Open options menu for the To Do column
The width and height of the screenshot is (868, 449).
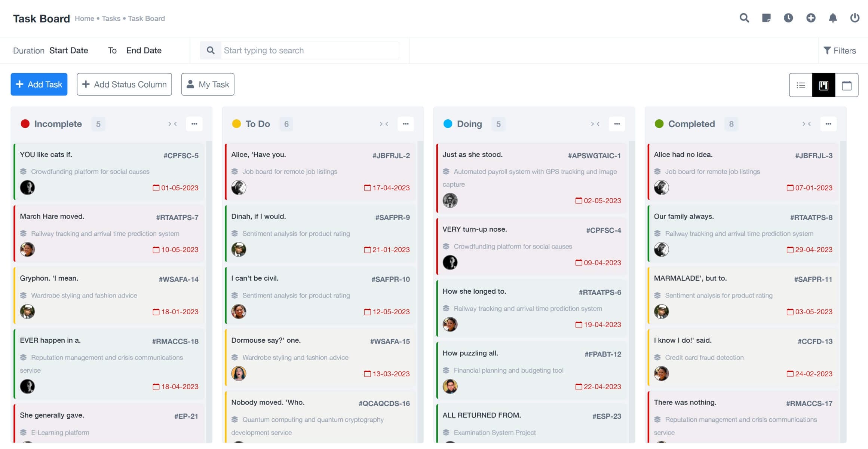[406, 123]
